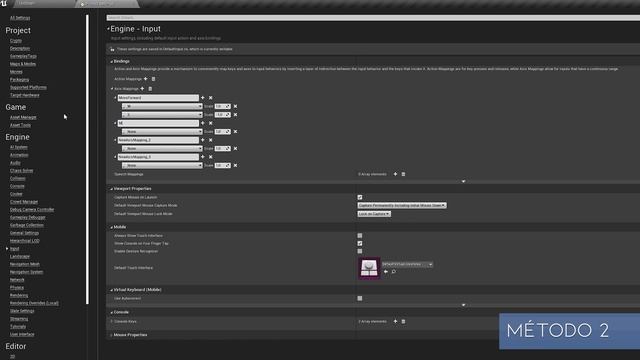
Task: Delete the W key binding under MoveForward
Action: pos(236,106)
